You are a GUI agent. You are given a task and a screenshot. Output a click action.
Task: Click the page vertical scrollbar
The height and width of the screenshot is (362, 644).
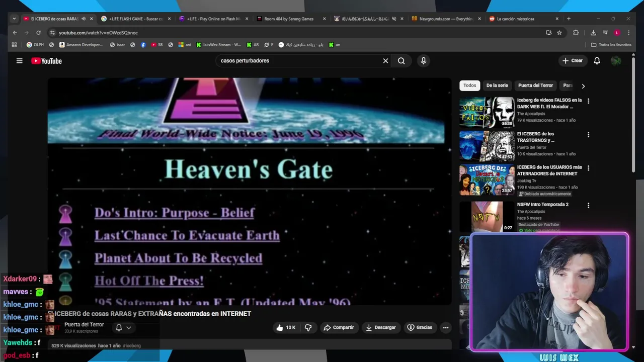[x=633, y=116]
